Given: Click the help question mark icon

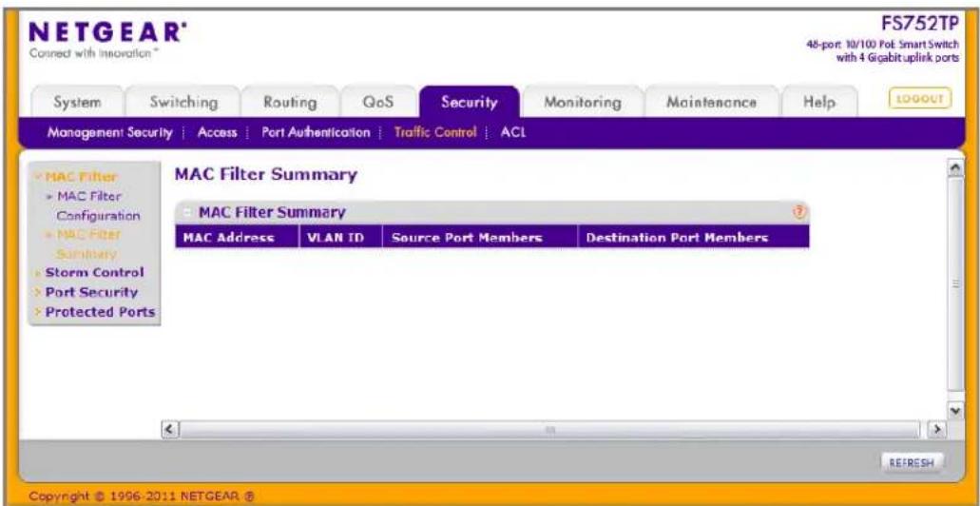Looking at the screenshot, I should 798,212.
